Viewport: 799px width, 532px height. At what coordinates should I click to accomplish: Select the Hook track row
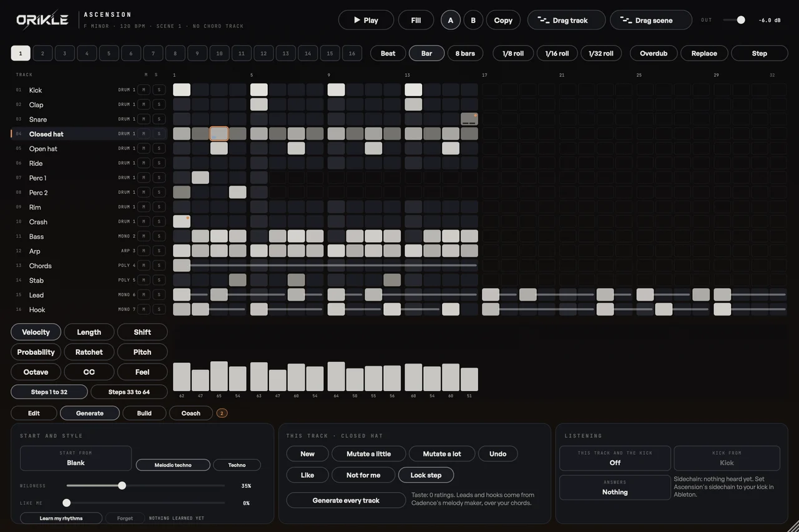pyautogui.click(x=88, y=309)
